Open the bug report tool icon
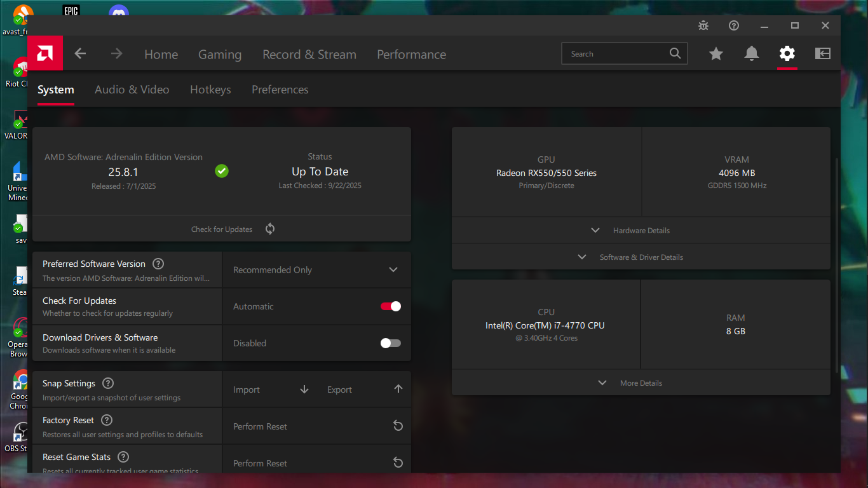The height and width of the screenshot is (488, 868). pos(703,25)
